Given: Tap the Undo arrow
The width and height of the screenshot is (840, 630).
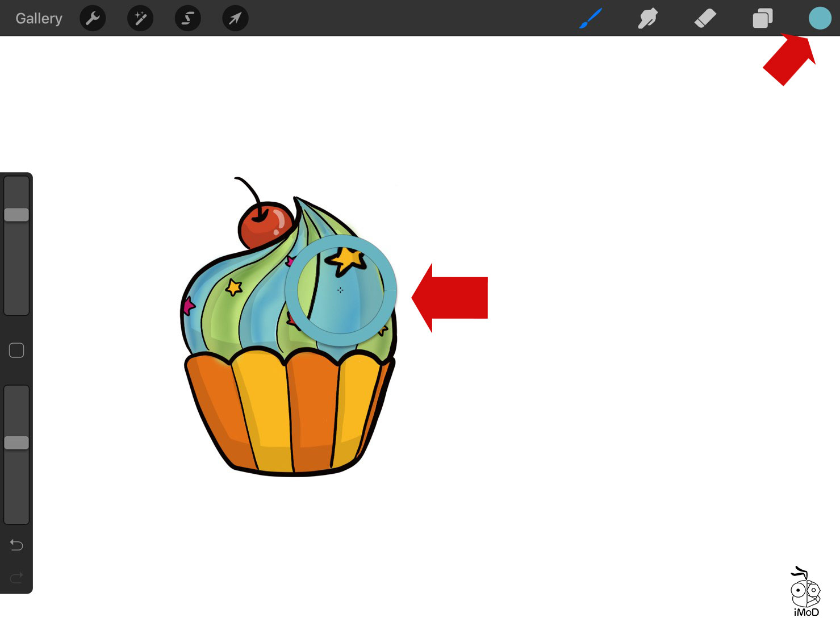Looking at the screenshot, I should tap(16, 545).
